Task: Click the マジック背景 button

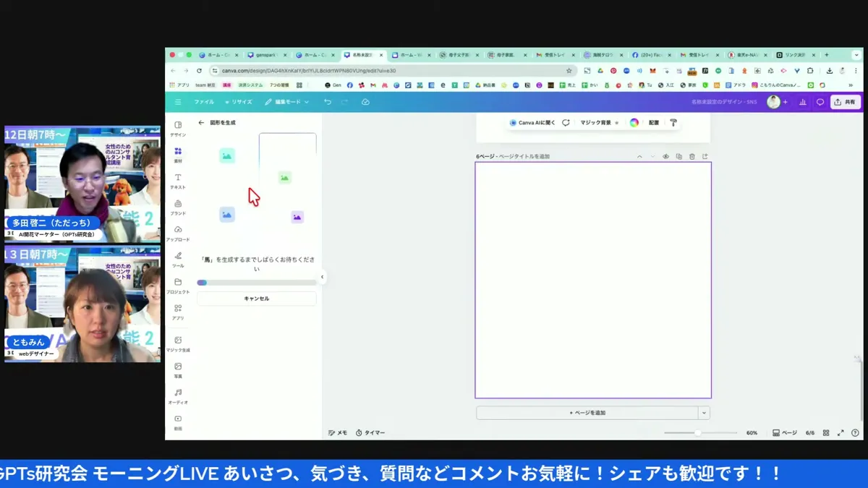Action: (x=600, y=123)
